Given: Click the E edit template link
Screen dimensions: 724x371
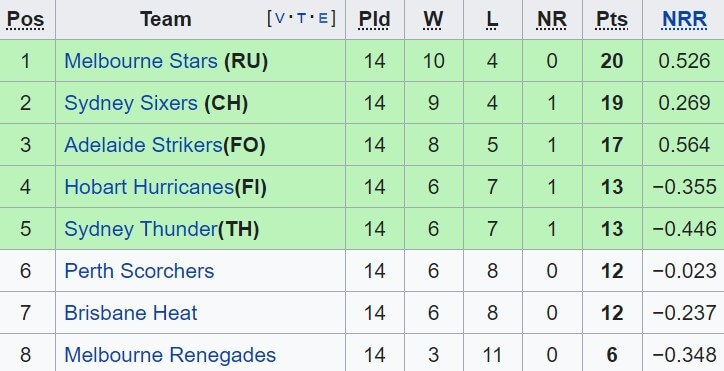Looking at the screenshot, I should (324, 18).
